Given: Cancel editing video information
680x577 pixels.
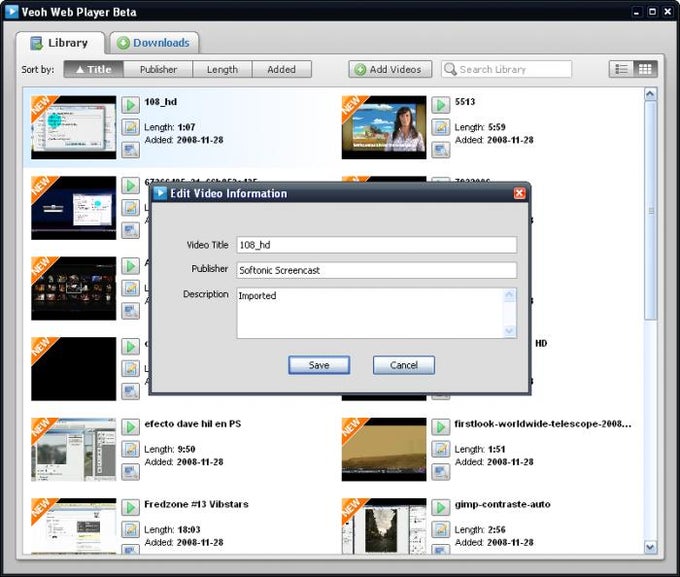Looking at the screenshot, I should [x=404, y=365].
